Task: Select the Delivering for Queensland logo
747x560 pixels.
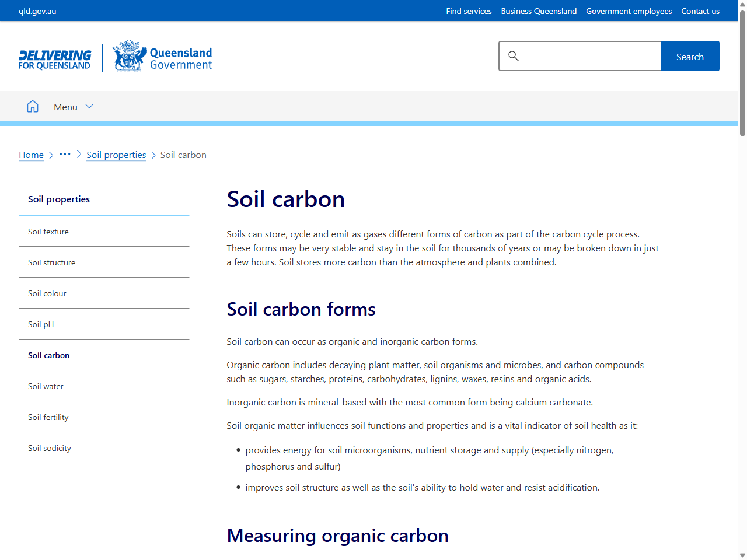Action: (x=54, y=57)
